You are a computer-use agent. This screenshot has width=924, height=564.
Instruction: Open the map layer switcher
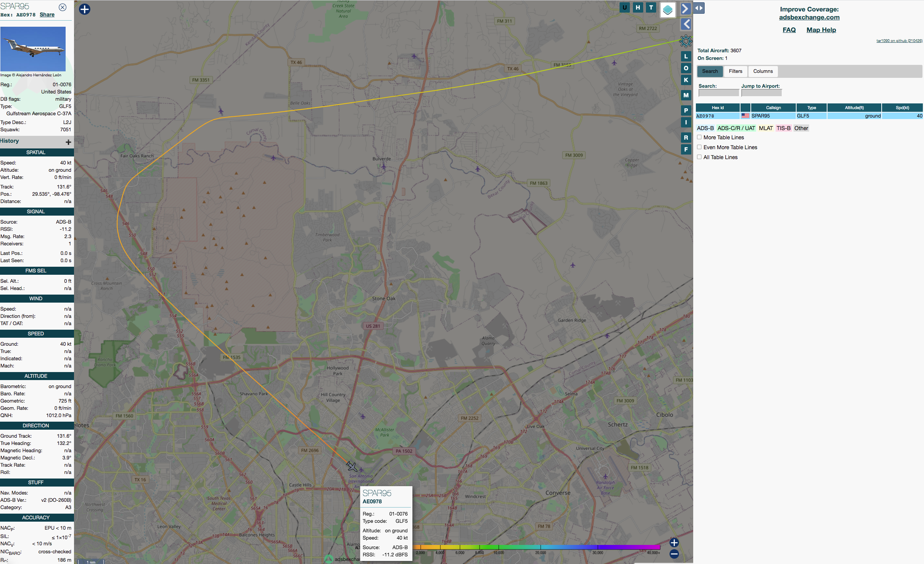coord(668,10)
